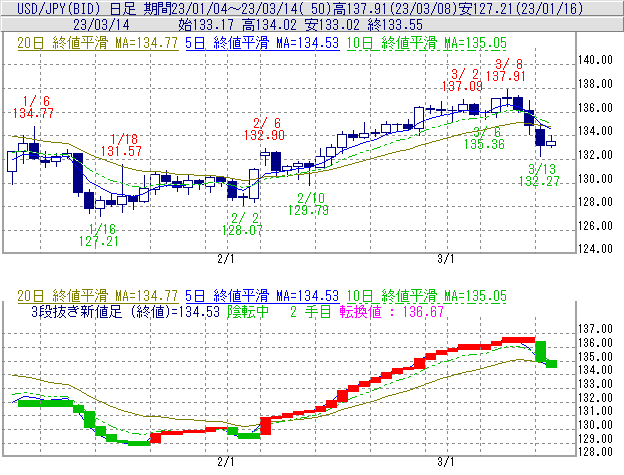Click the 3/6 135.36 low annotation

click(x=484, y=138)
